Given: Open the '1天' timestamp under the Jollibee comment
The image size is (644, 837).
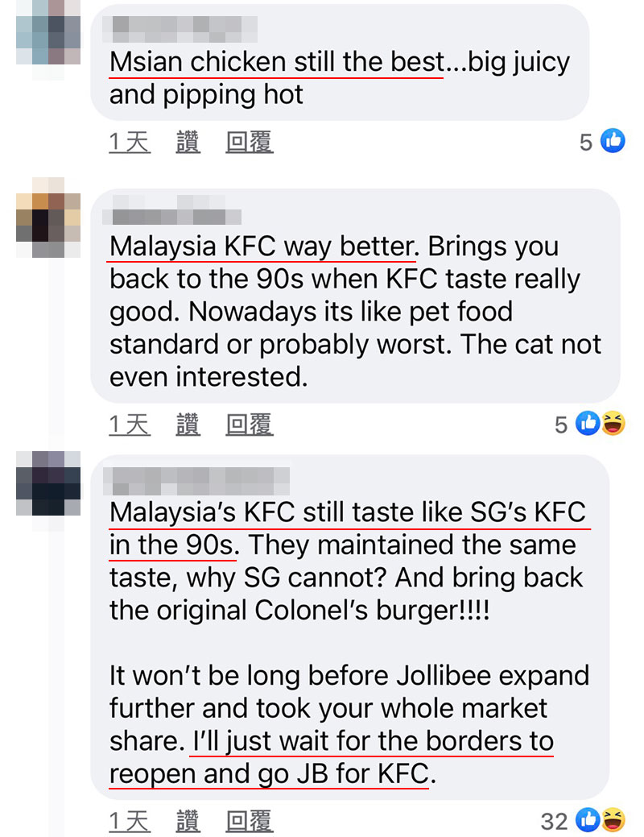Looking at the screenshot, I should [130, 821].
